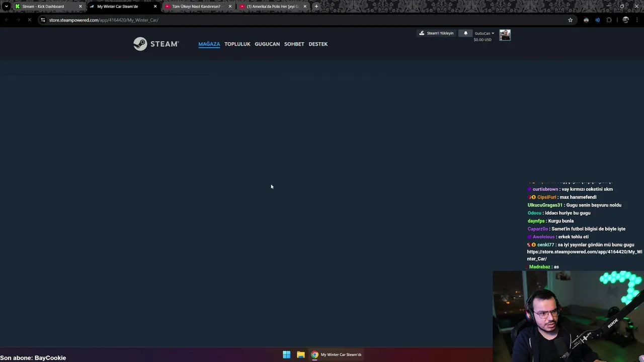
Task: Switch to Tüm Ülkeyi Nasıl Kandırırsın tab
Action: click(196, 7)
